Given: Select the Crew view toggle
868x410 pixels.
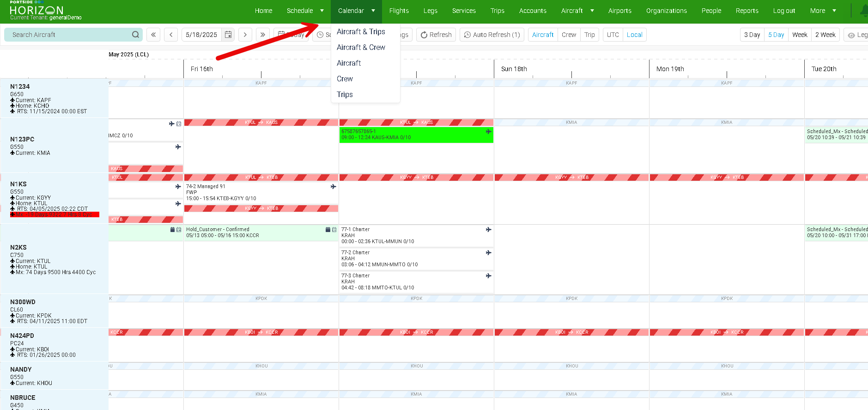Looking at the screenshot, I should coord(569,35).
